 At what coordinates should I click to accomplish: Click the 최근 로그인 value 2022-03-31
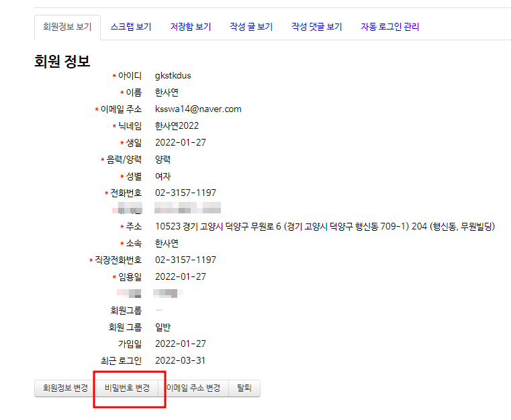180,361
